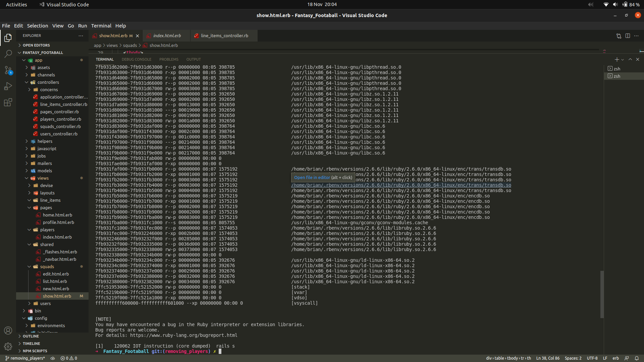Open the Accounts icon in activity bar
Viewport: 644px width, 362px height.
click(x=8, y=330)
